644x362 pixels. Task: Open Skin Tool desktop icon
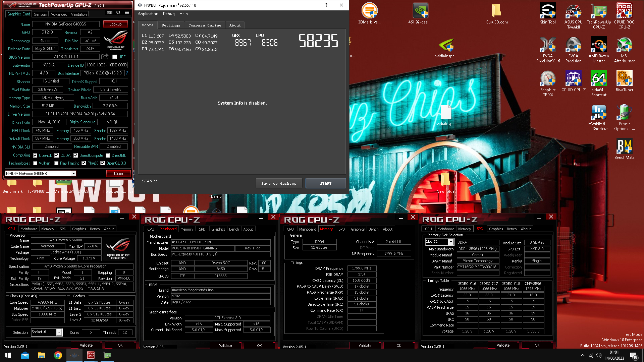(548, 13)
